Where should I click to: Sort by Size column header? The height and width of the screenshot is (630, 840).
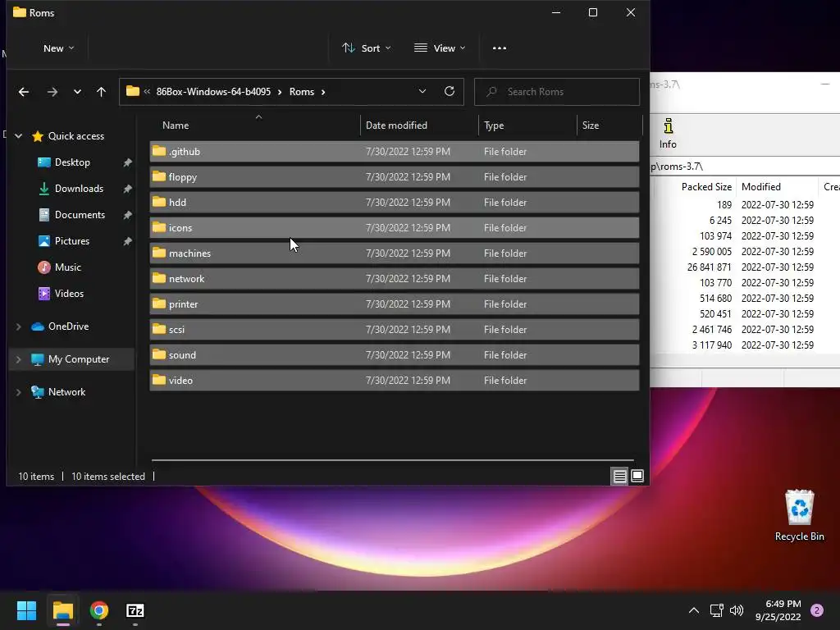coord(591,126)
